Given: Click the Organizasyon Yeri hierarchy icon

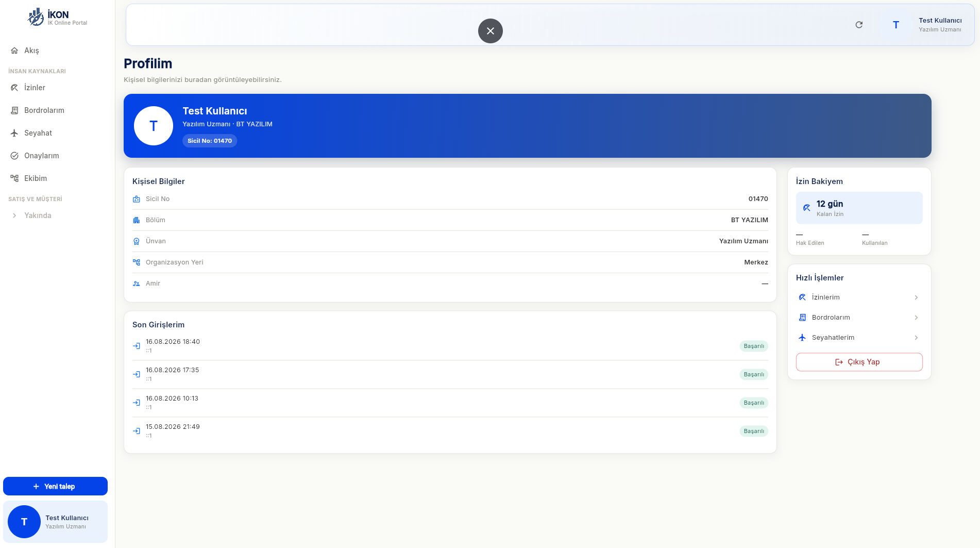Looking at the screenshot, I should (x=137, y=262).
